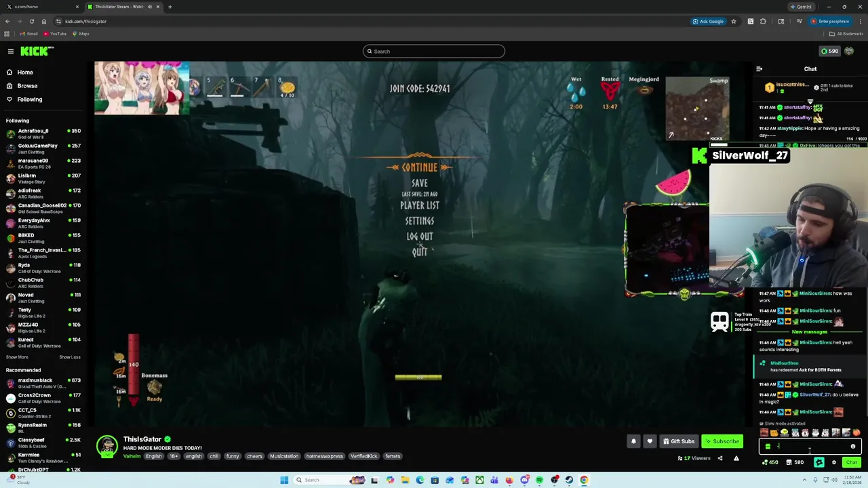
Task: Open GokuuGamePlay channel in Following list
Action: click(x=43, y=148)
